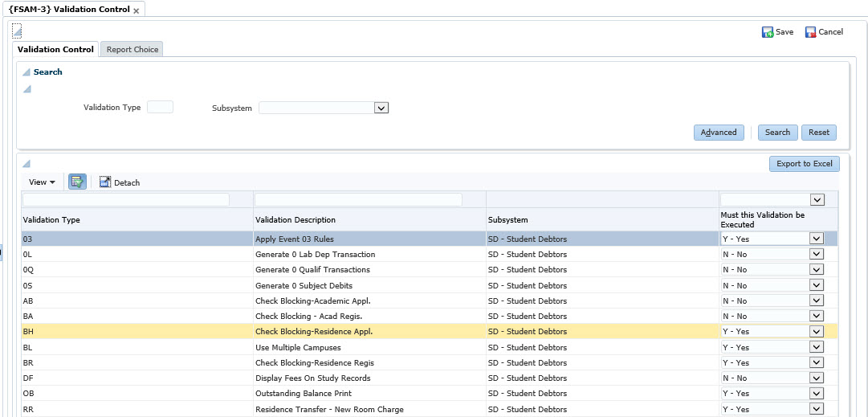The width and height of the screenshot is (868, 417).
Task: Click the Advanced search button
Action: pos(719,133)
